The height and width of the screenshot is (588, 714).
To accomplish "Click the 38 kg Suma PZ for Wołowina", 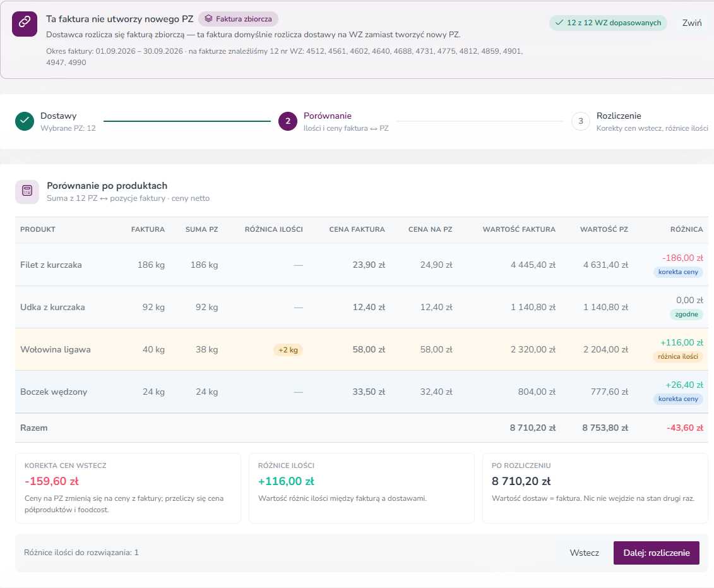I will [206, 350].
